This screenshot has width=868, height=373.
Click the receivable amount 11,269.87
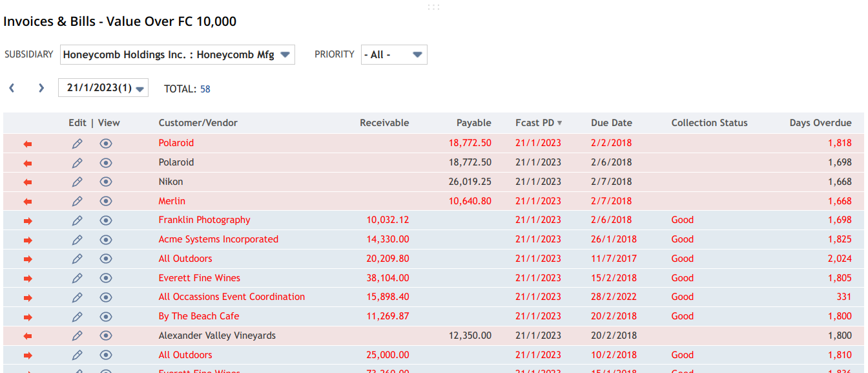pos(388,316)
